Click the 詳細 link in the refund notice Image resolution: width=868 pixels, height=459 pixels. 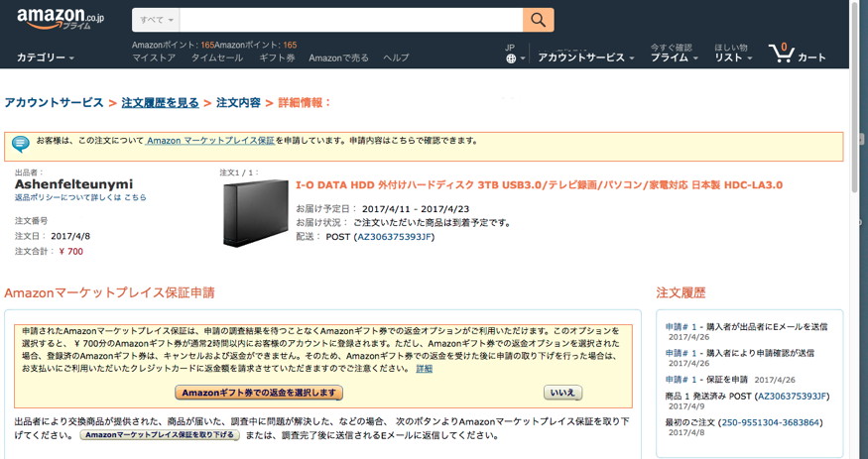coord(424,369)
